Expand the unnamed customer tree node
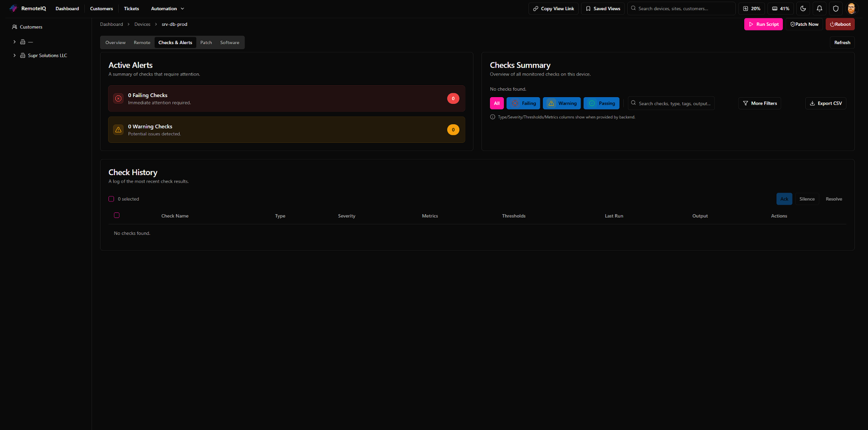The width and height of the screenshot is (868, 430). [x=14, y=42]
